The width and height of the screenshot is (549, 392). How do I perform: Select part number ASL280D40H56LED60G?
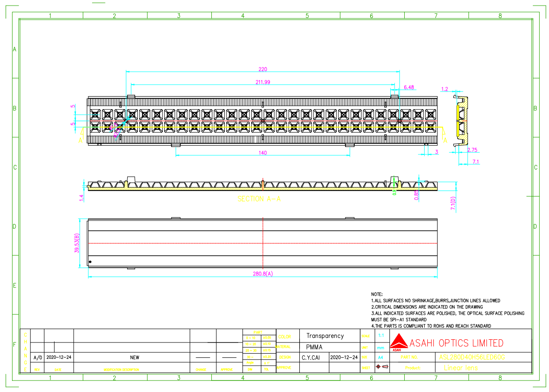(472, 357)
